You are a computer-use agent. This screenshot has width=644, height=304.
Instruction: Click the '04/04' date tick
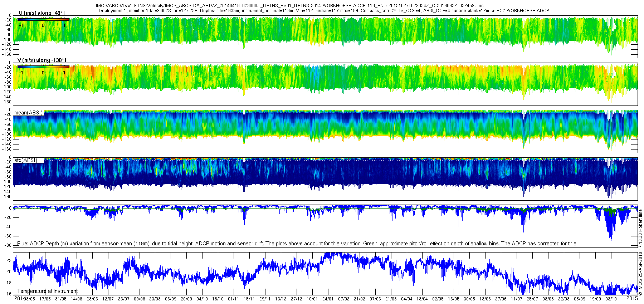pos(406,299)
